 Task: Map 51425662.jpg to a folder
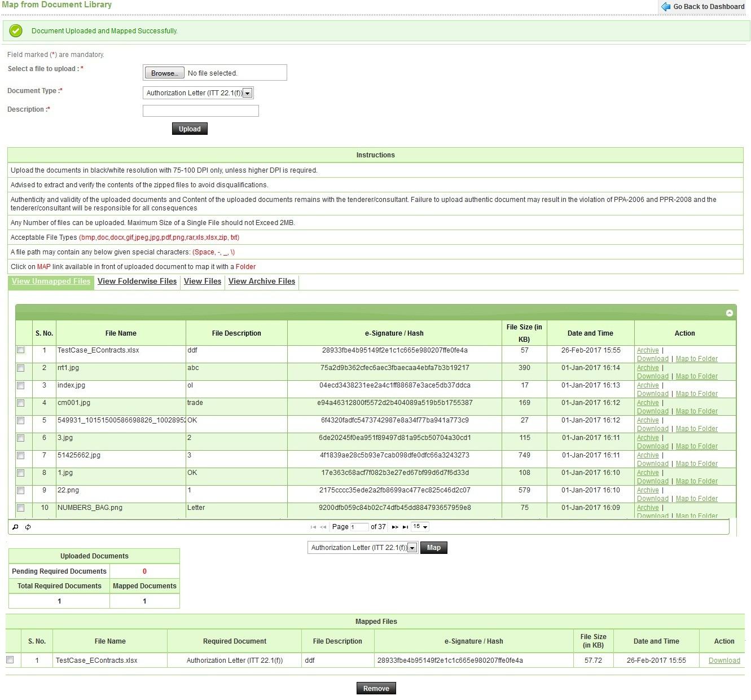pyautogui.click(x=697, y=464)
